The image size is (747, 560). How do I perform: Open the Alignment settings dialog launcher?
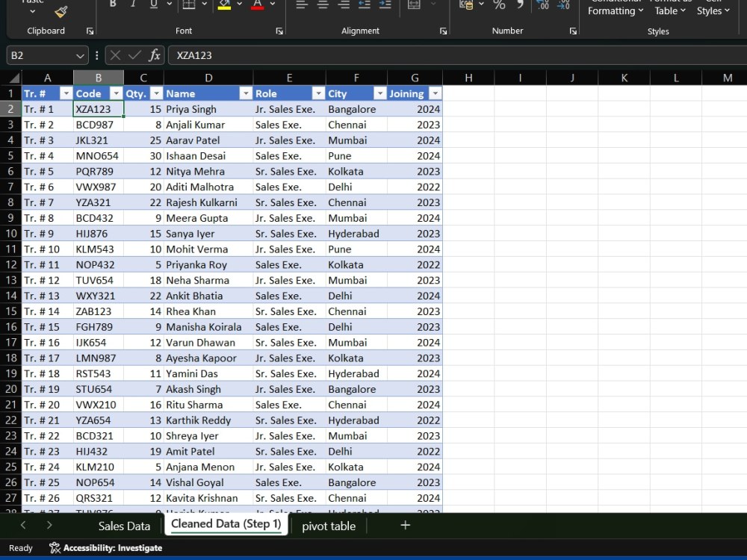click(x=443, y=31)
